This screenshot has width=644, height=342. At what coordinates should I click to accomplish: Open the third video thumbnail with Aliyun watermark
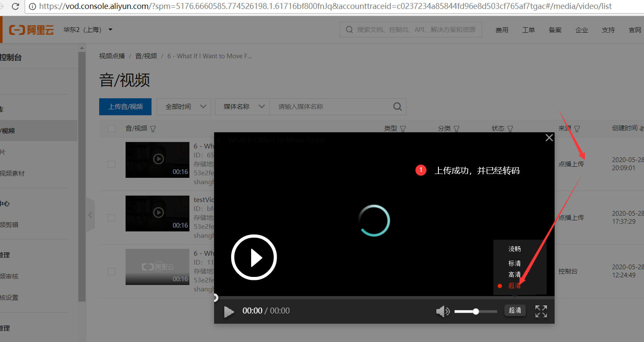pos(157,267)
